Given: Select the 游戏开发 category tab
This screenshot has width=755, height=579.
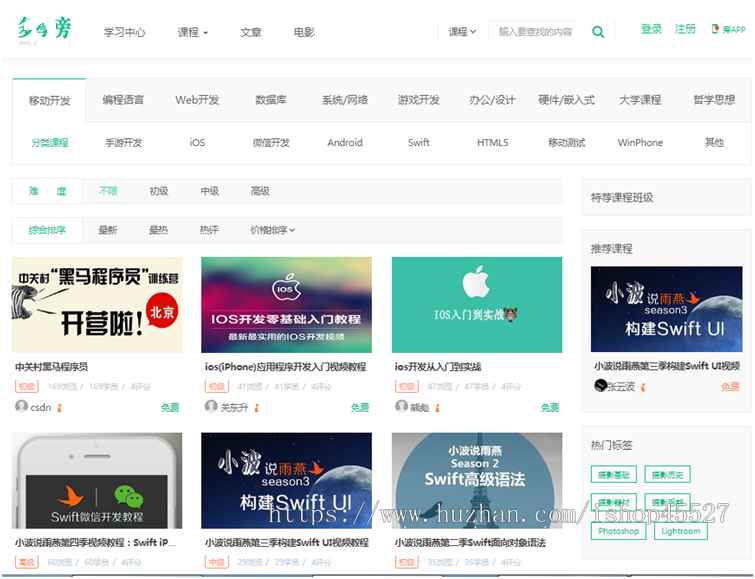Looking at the screenshot, I should (x=418, y=100).
